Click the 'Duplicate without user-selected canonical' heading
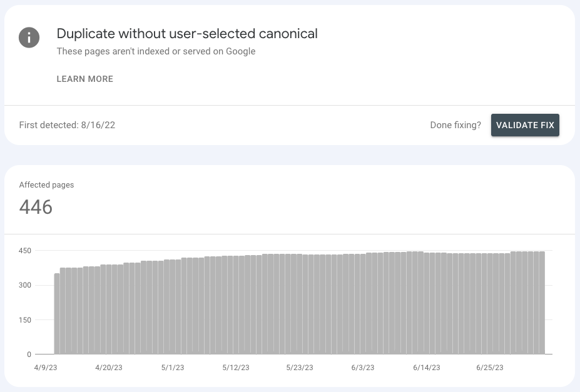The image size is (580, 392). point(187,34)
